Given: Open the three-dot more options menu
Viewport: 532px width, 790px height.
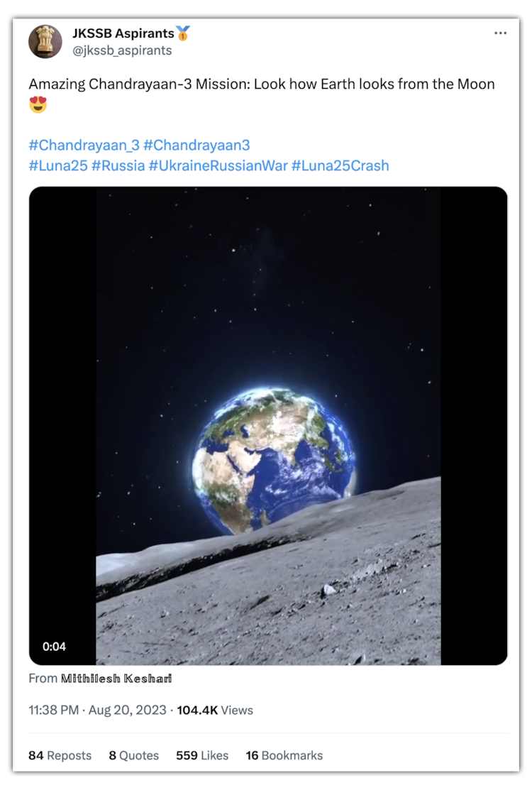Looking at the screenshot, I should coord(500,33).
